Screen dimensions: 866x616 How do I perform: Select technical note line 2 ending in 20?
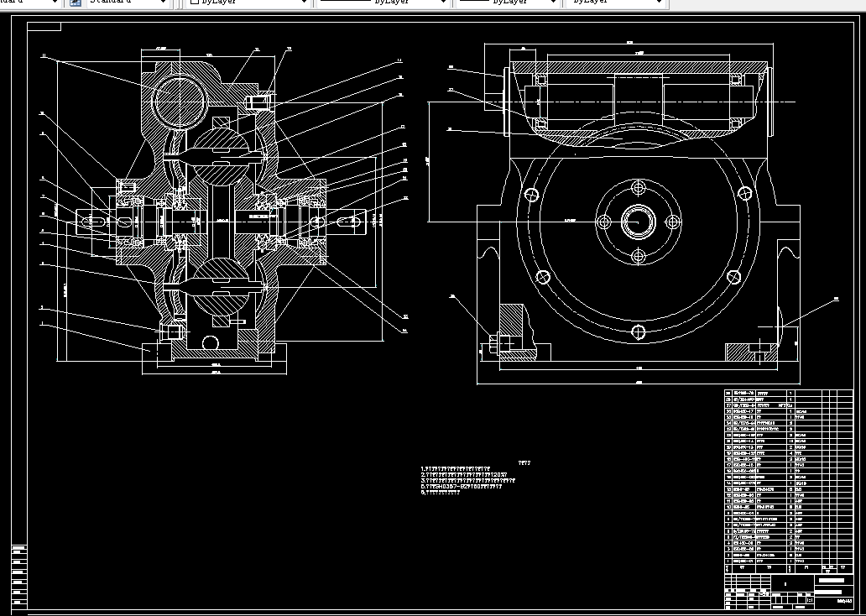point(464,474)
